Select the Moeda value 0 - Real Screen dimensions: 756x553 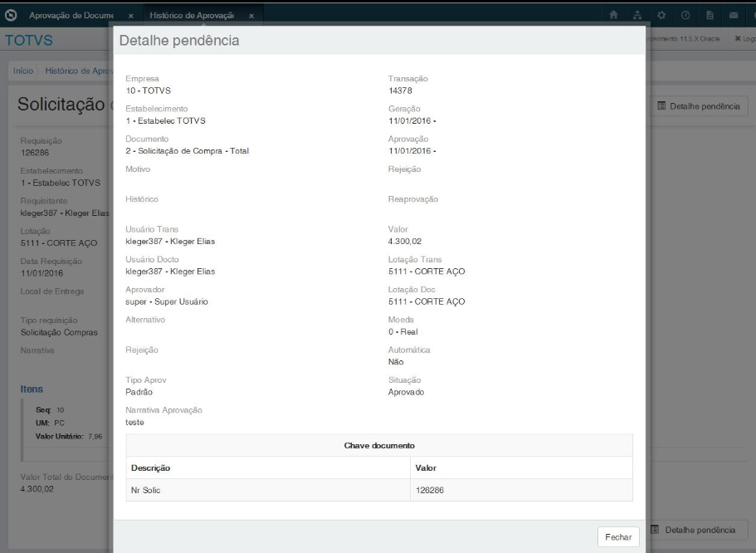tap(403, 332)
